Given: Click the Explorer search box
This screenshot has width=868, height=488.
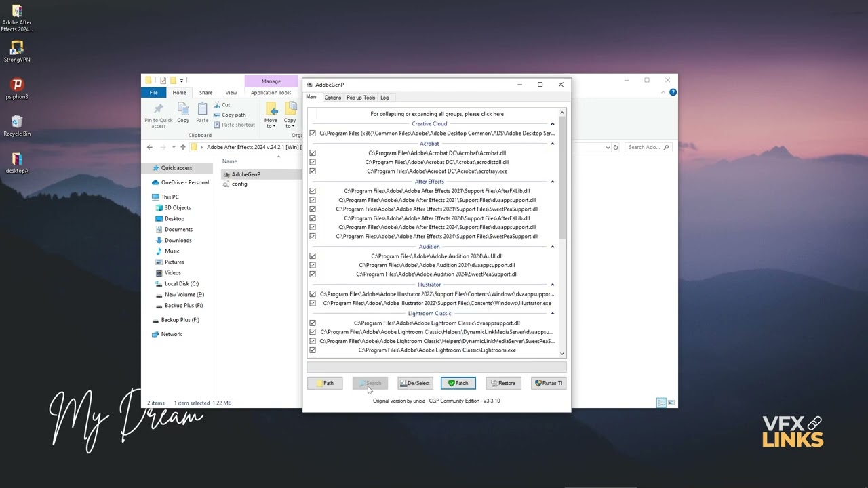Looking at the screenshot, I should [x=648, y=147].
